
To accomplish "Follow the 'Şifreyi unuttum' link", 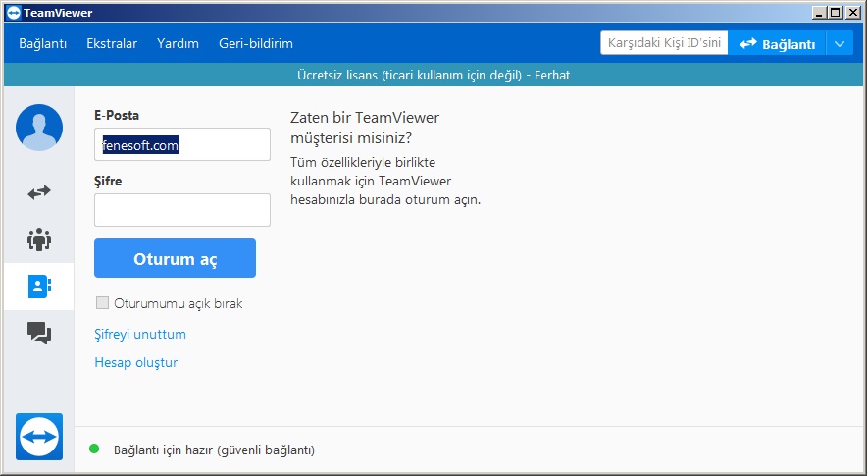I will click(x=140, y=334).
